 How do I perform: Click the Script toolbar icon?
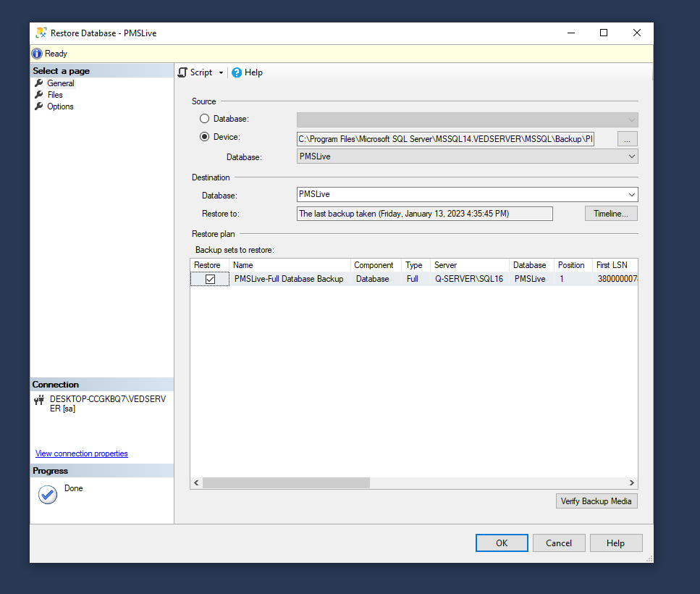[183, 72]
